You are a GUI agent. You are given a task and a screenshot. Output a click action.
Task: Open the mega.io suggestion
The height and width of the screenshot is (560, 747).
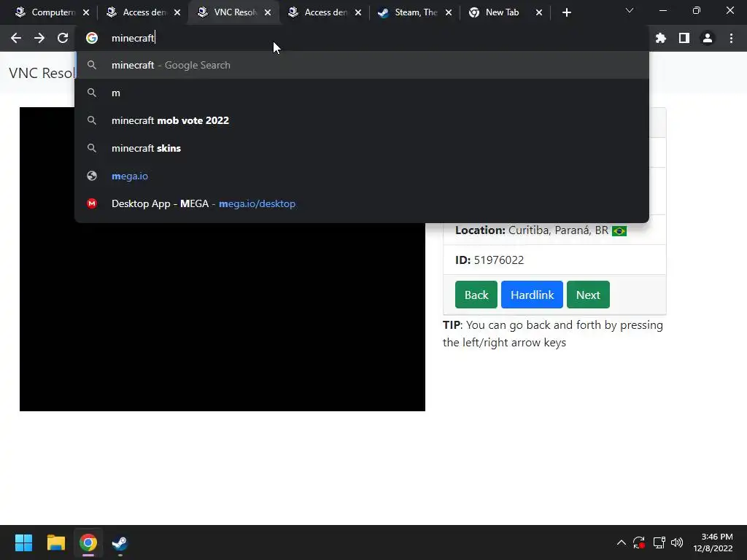(362, 176)
